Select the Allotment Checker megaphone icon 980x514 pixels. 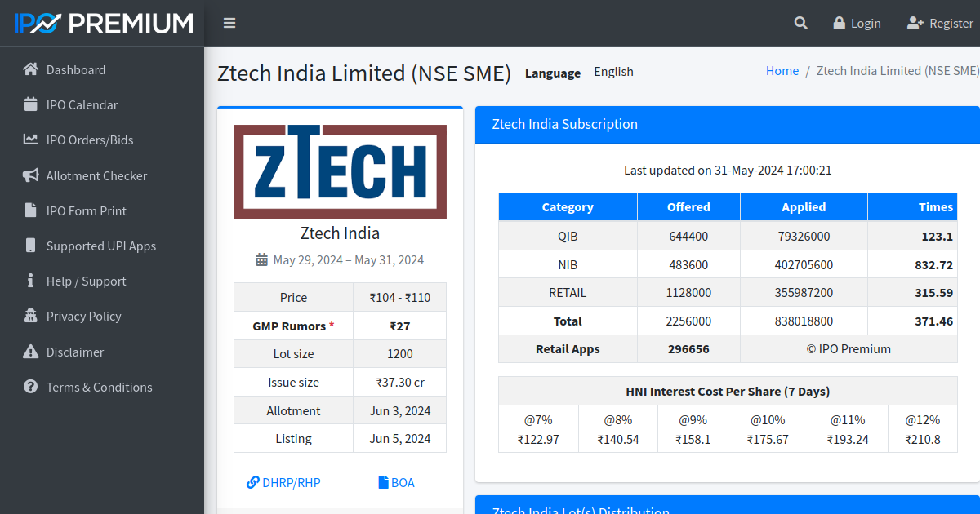[x=29, y=175]
